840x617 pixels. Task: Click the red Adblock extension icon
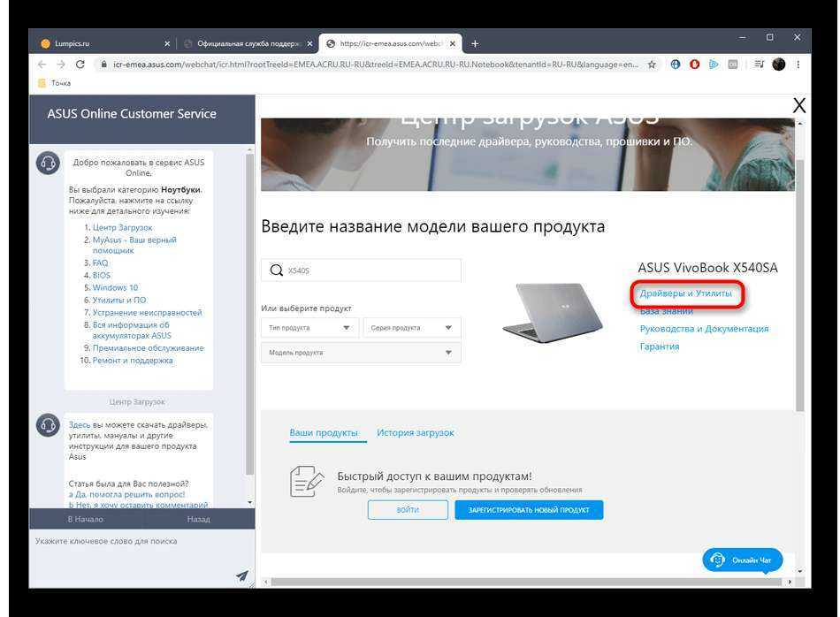(695, 65)
